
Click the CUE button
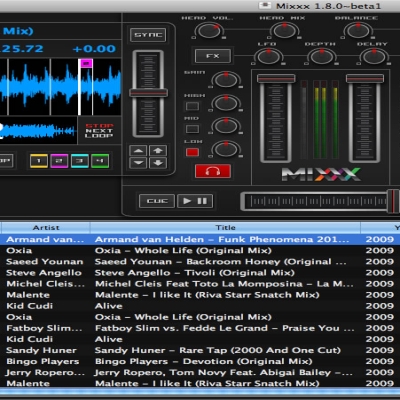[157, 201]
